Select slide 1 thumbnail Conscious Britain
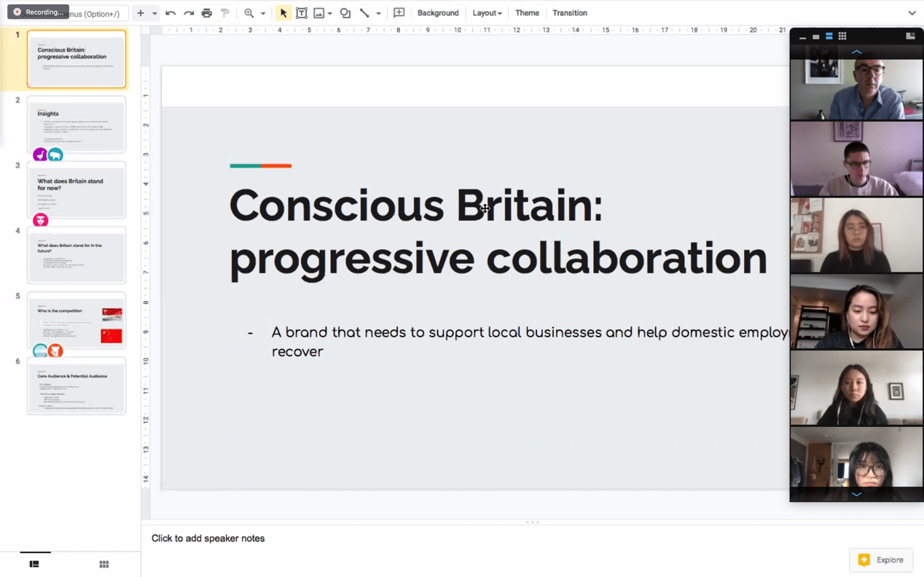This screenshot has width=924, height=577. pyautogui.click(x=77, y=59)
